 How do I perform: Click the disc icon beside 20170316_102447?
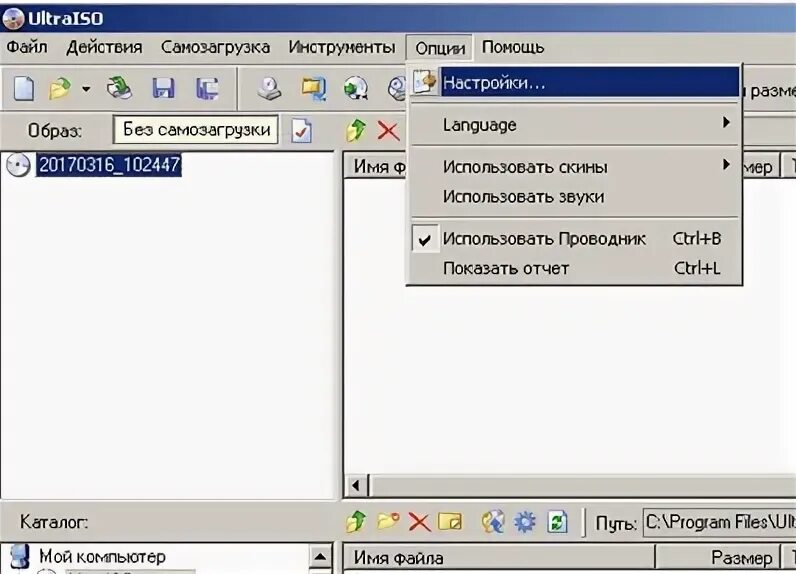(x=18, y=165)
